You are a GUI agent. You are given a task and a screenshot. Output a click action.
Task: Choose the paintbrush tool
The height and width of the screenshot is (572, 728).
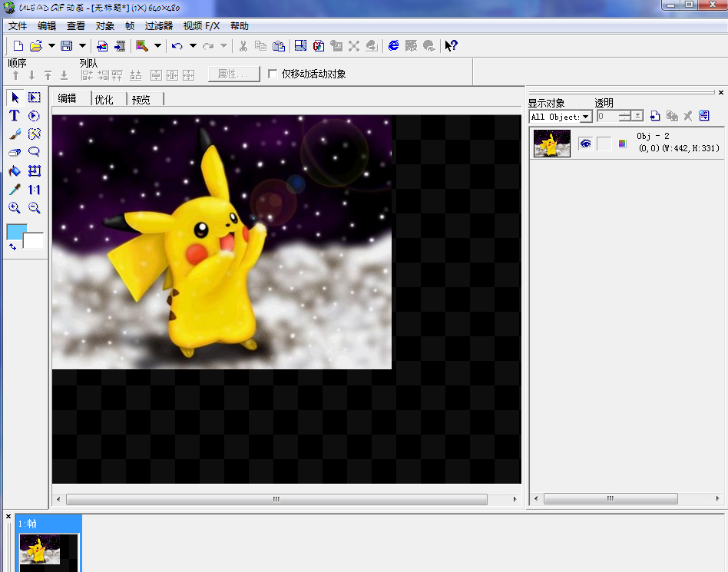15,134
